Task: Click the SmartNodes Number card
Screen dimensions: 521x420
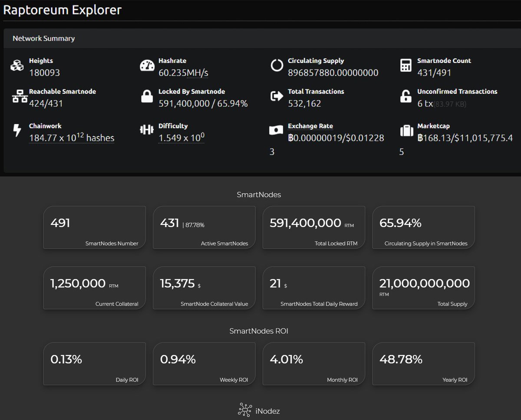Action: point(94,227)
